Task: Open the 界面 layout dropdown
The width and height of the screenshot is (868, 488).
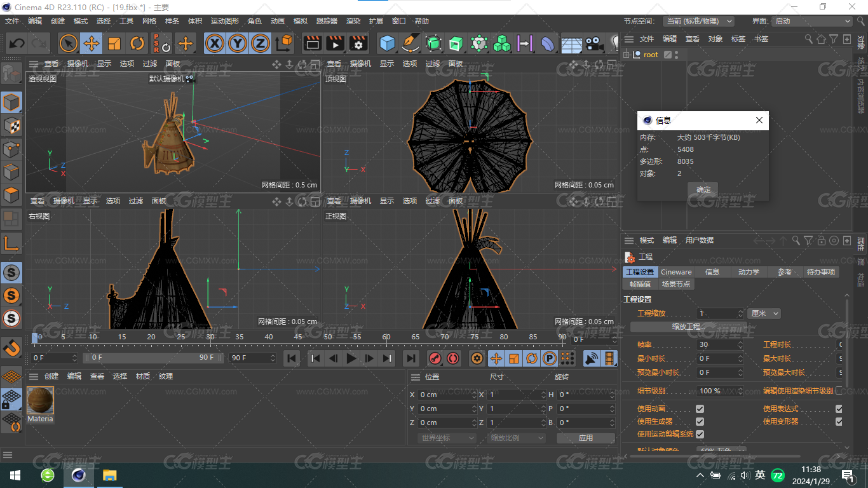Action: pyautogui.click(x=811, y=21)
